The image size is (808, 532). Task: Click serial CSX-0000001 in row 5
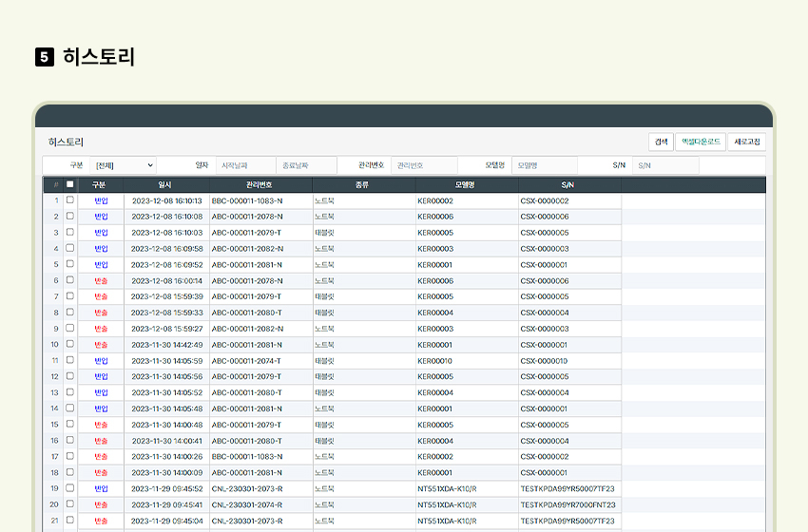click(x=544, y=265)
